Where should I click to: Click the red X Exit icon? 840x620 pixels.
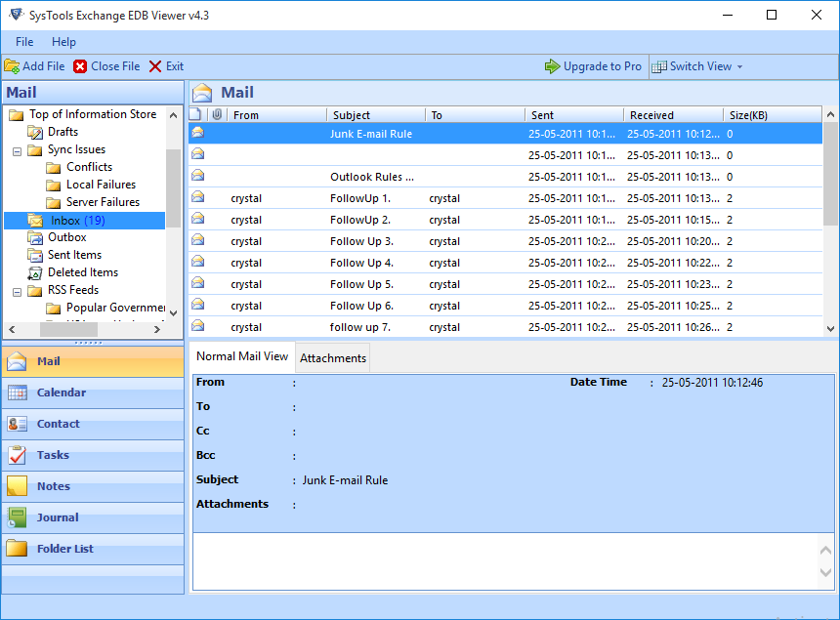(x=155, y=66)
